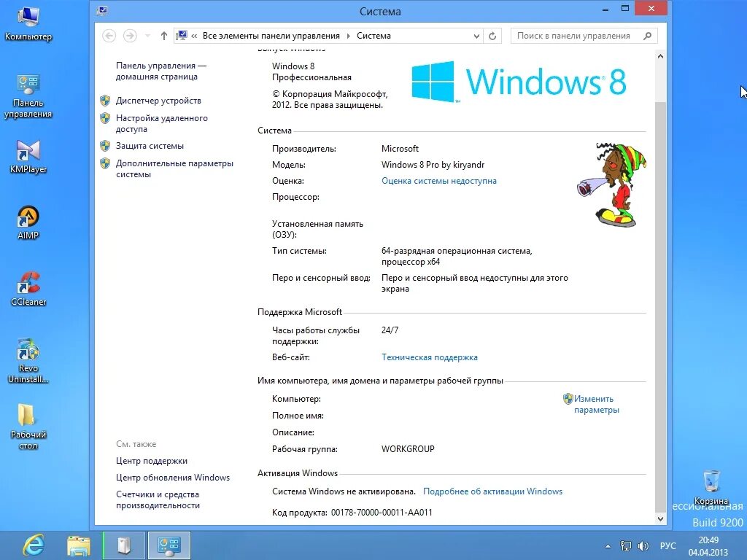This screenshot has width=747, height=560.
Task: Open Диспетчер устройств link
Action: 158,101
